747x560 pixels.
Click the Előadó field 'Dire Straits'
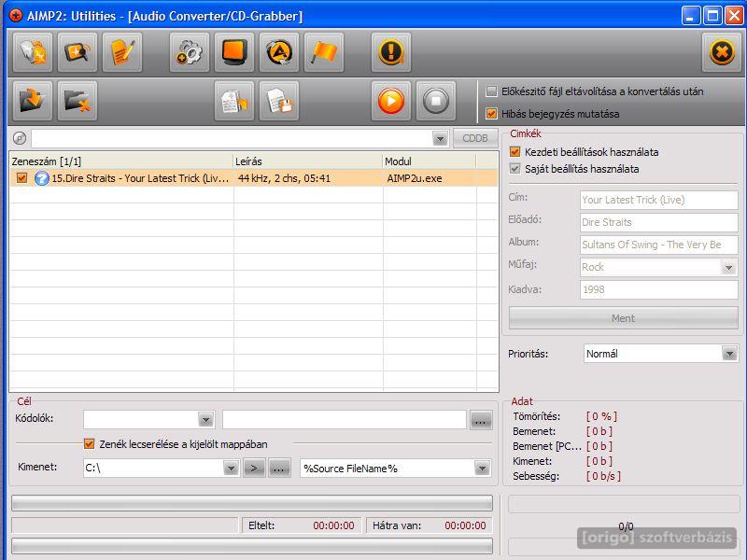659,222
